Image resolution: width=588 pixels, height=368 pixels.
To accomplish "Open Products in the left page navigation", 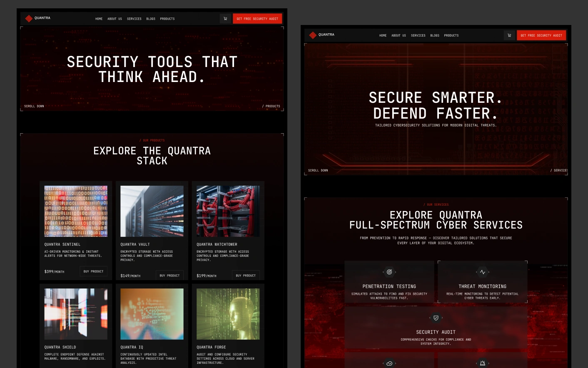I will [x=167, y=19].
